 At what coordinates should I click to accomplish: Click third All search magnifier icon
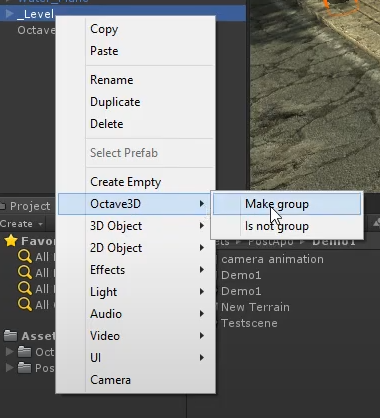(25, 289)
